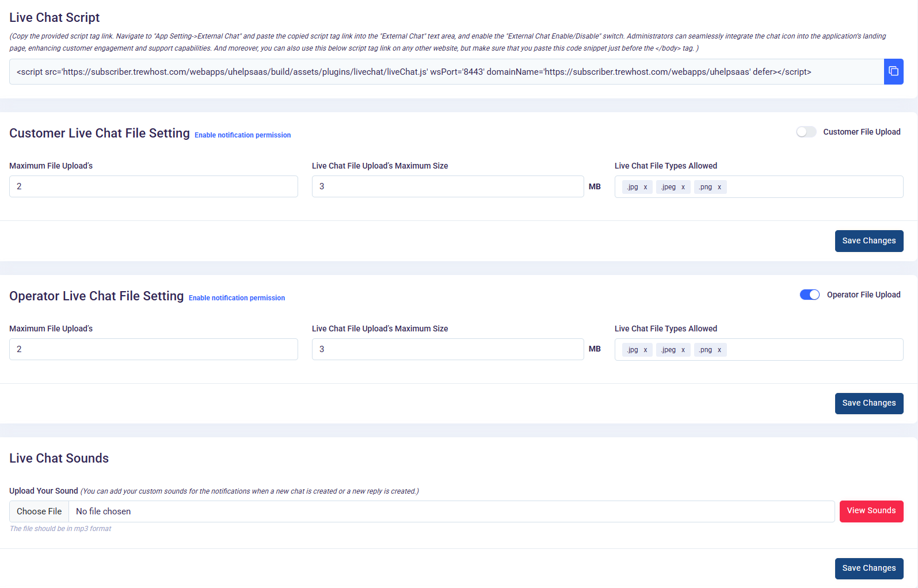Viewport: 918px width, 588px height.
Task: Save changes for Customer Live Chat settings
Action: 869,241
